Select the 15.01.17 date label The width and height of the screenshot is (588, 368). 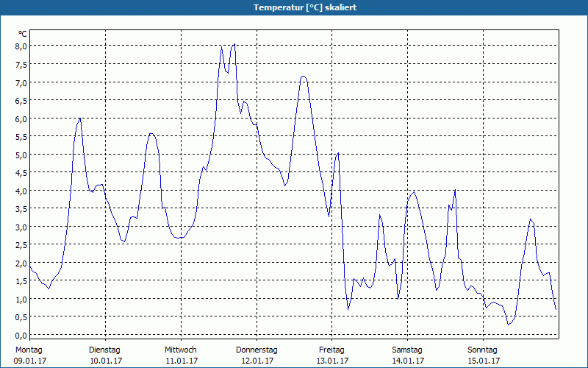pyautogui.click(x=483, y=361)
